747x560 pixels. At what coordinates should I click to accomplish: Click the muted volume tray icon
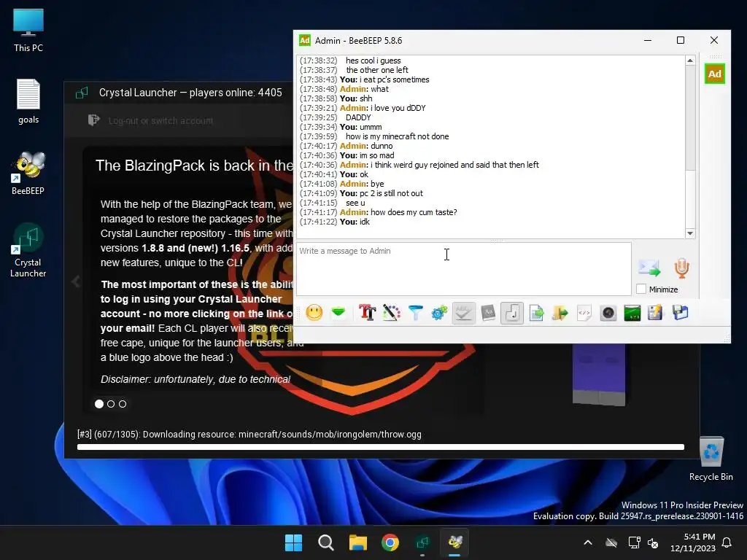(x=653, y=542)
